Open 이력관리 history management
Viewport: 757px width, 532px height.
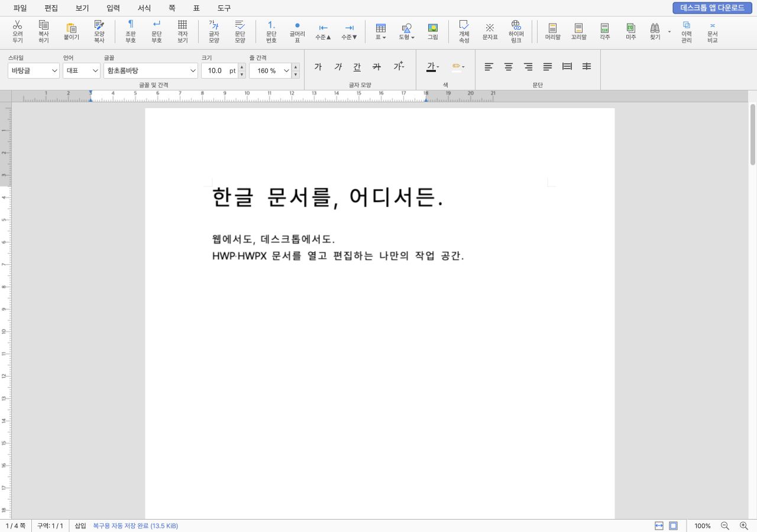point(686,31)
